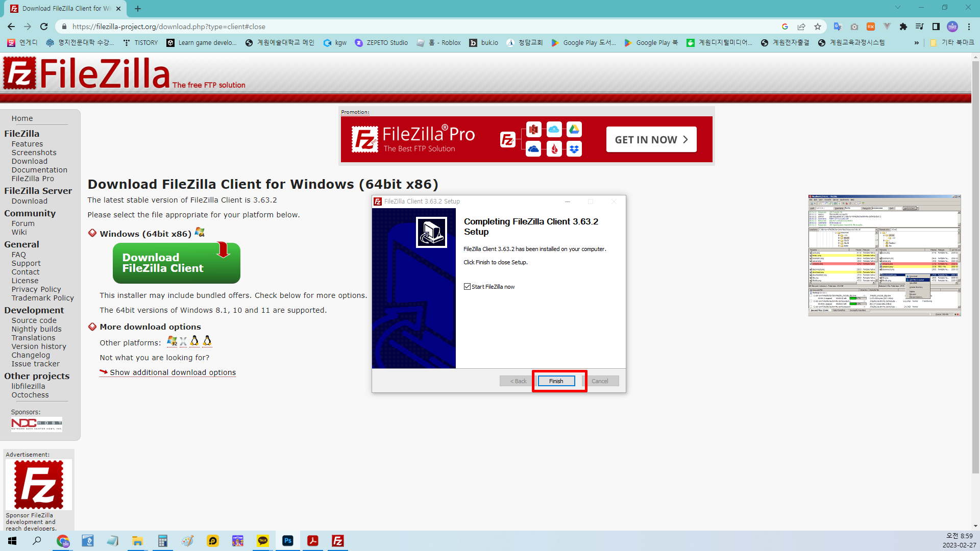980x551 pixels.
Task: Open the FileZilla screenshot thumbnail
Action: pyautogui.click(x=884, y=256)
